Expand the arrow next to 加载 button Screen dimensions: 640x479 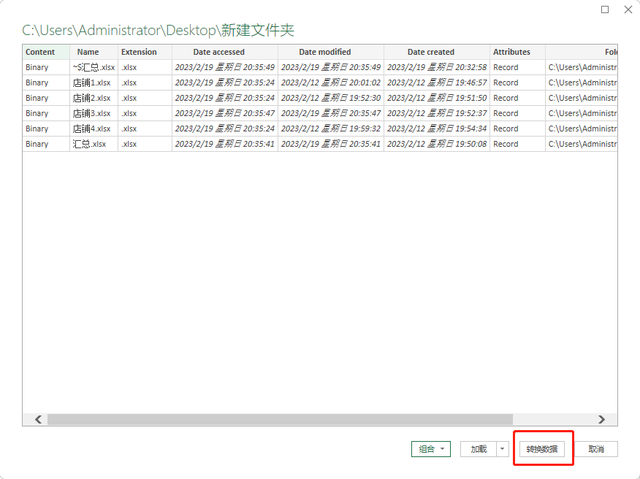pyautogui.click(x=502, y=449)
